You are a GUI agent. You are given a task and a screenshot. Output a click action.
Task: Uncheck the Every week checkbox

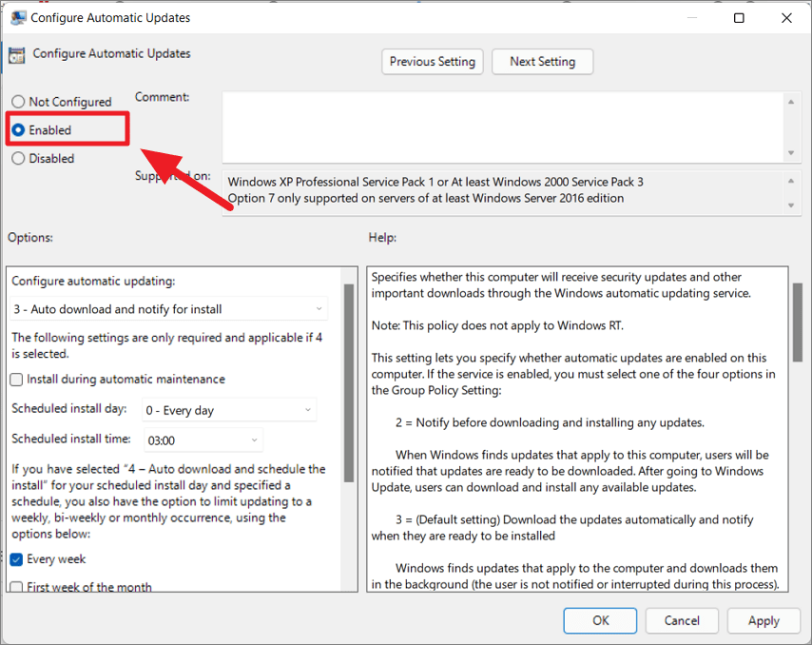(x=16, y=559)
